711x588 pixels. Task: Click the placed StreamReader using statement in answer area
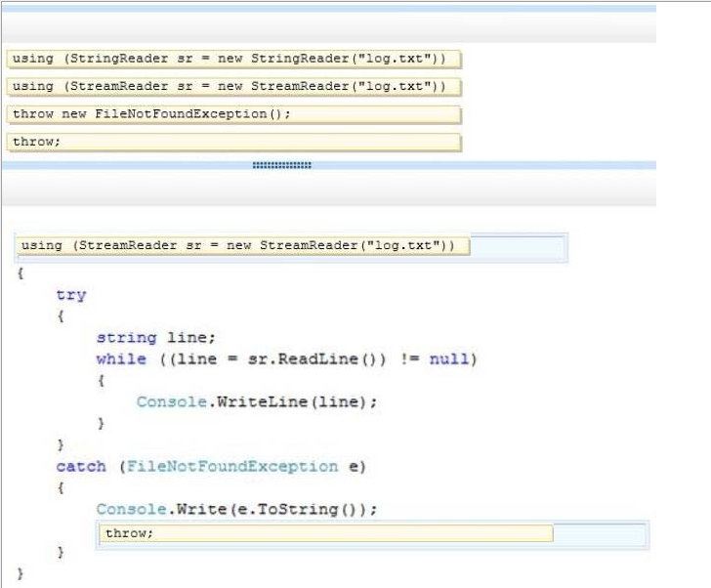(243, 246)
